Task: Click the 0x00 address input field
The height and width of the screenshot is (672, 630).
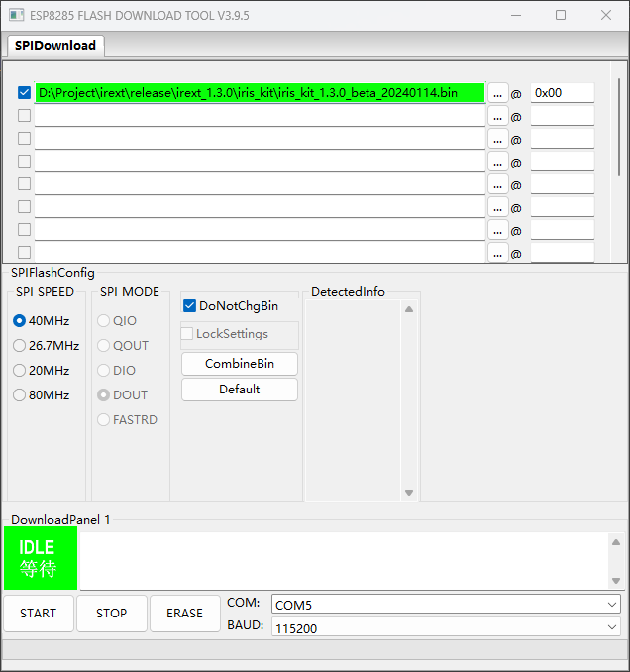Action: tap(562, 93)
